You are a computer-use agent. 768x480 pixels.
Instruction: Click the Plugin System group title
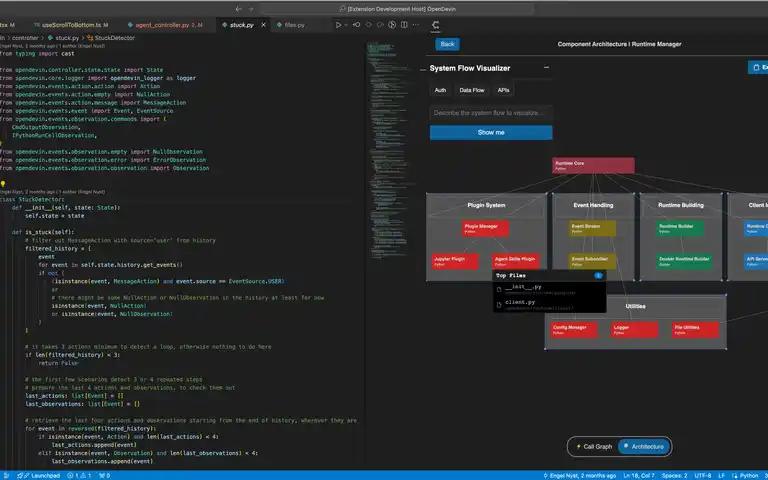486,205
